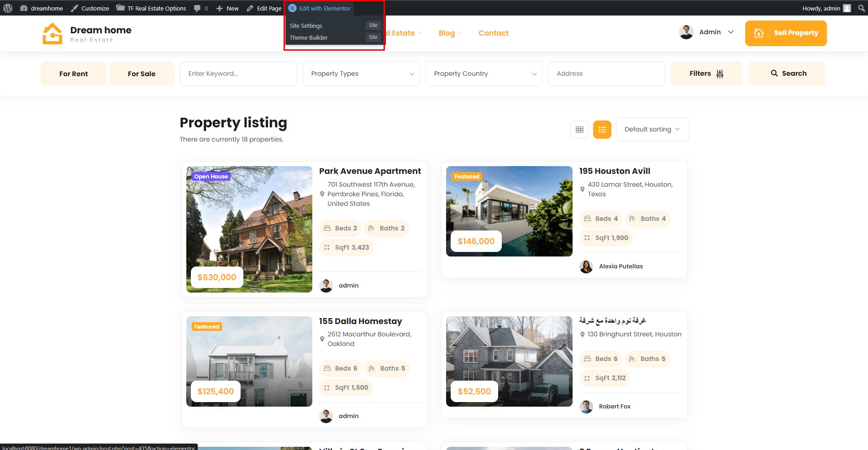Open the Property Country dropdown
The width and height of the screenshot is (868, 450).
click(x=484, y=73)
